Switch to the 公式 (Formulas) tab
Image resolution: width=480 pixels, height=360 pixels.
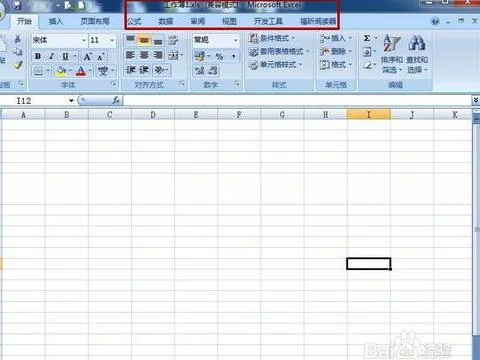(x=134, y=21)
